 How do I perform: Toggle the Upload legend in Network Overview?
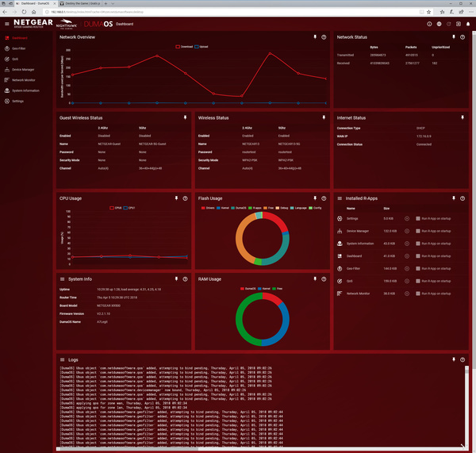click(202, 47)
